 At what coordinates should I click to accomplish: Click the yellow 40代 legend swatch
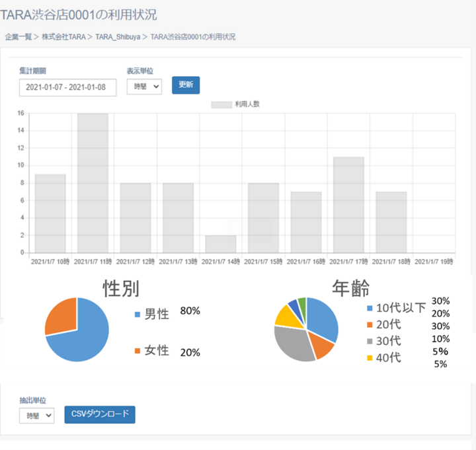click(369, 359)
